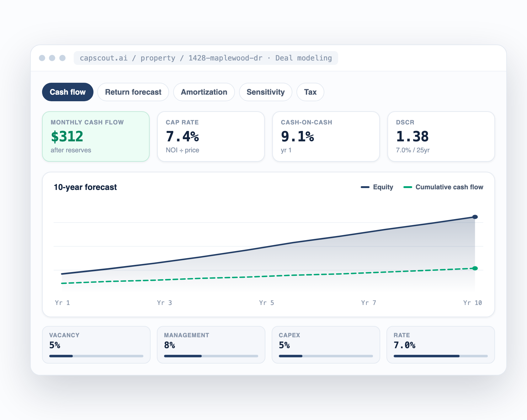
Task: Switch to the Tax tab
Action: [x=310, y=92]
